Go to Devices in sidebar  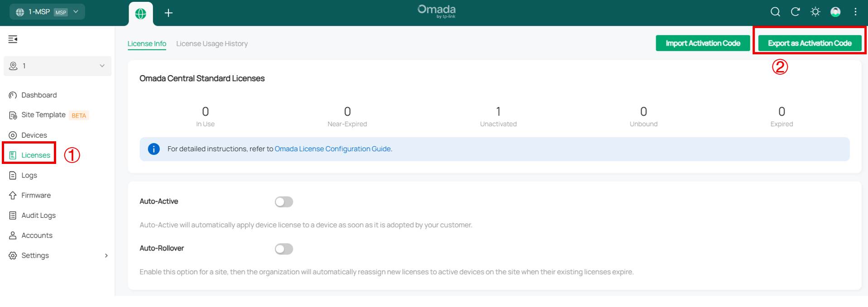pos(34,135)
